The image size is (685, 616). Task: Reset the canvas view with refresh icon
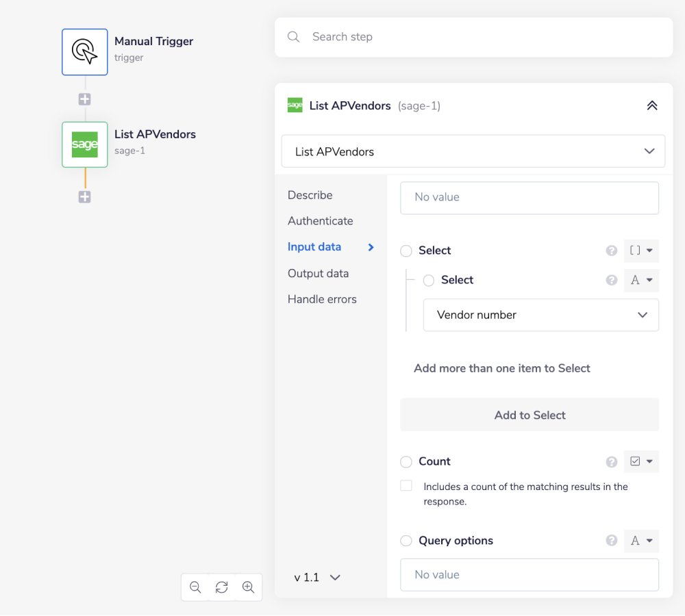(221, 587)
